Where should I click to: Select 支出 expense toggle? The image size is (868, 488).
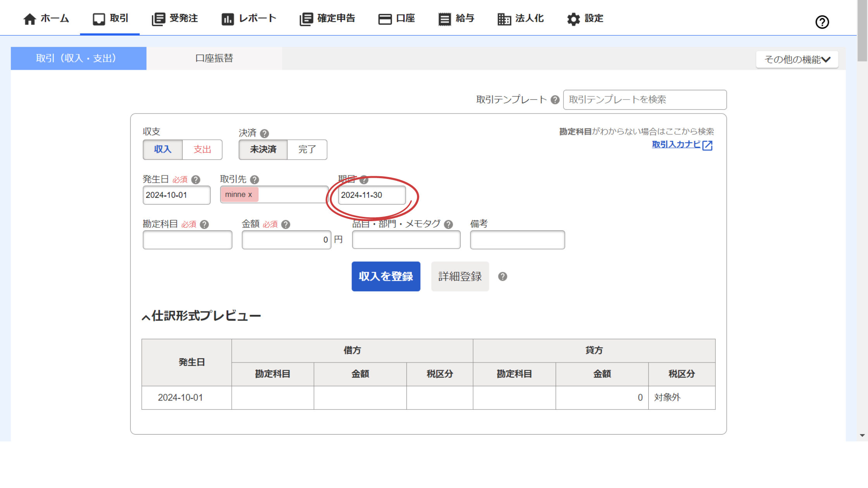(x=202, y=149)
